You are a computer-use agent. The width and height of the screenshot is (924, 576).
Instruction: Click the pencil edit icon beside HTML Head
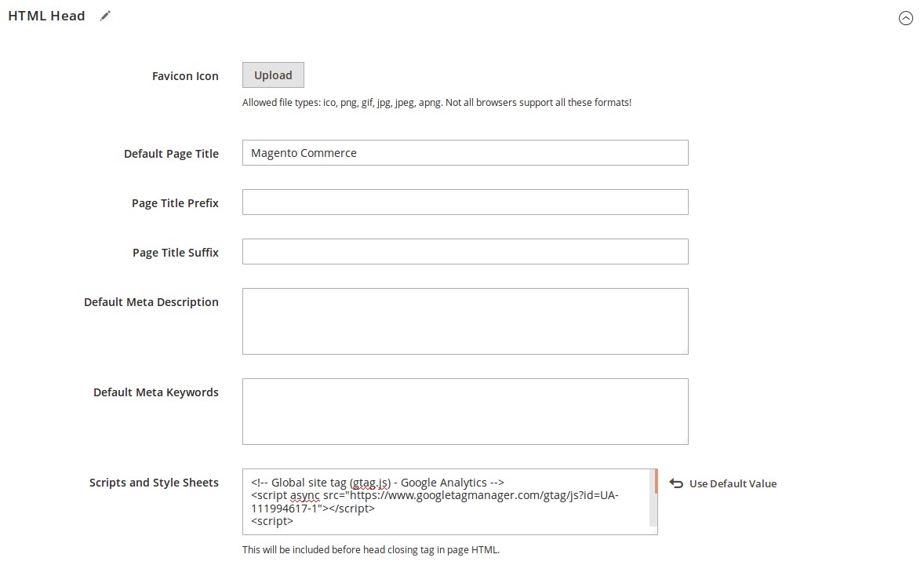[x=105, y=15]
